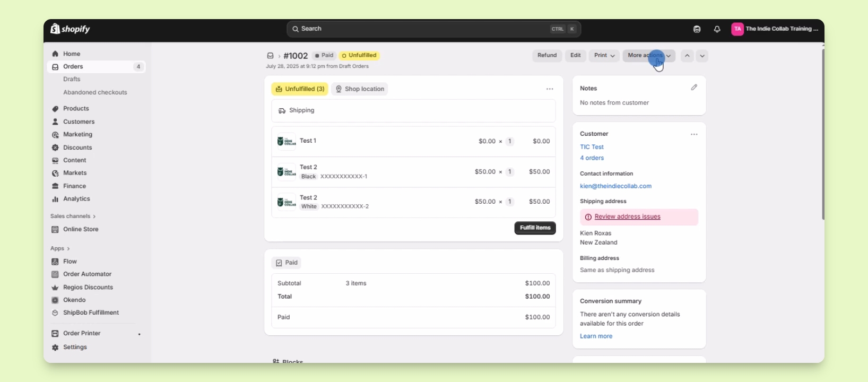
Task: Expand the Sales channels section
Action: coord(73,216)
